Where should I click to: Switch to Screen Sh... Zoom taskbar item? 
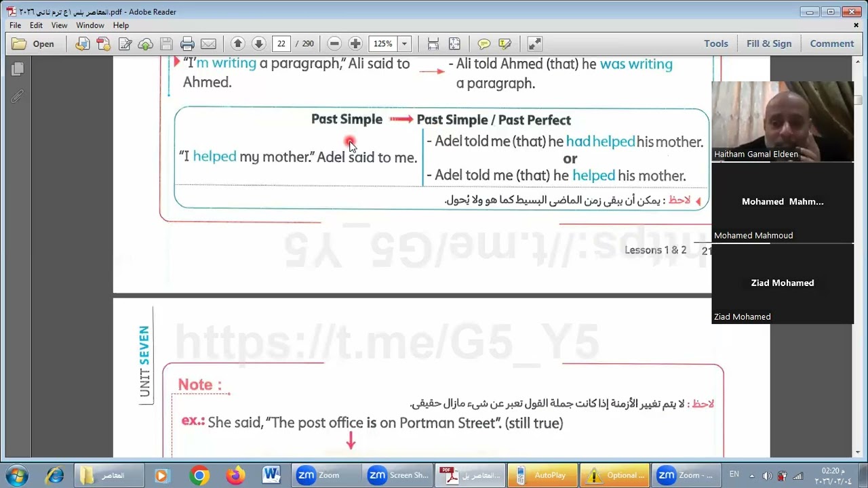tap(398, 475)
